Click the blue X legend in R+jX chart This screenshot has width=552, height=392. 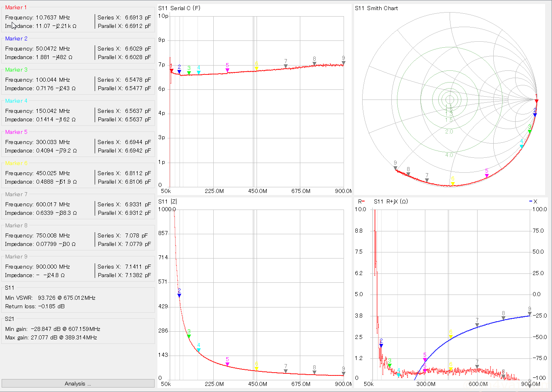pos(533,201)
